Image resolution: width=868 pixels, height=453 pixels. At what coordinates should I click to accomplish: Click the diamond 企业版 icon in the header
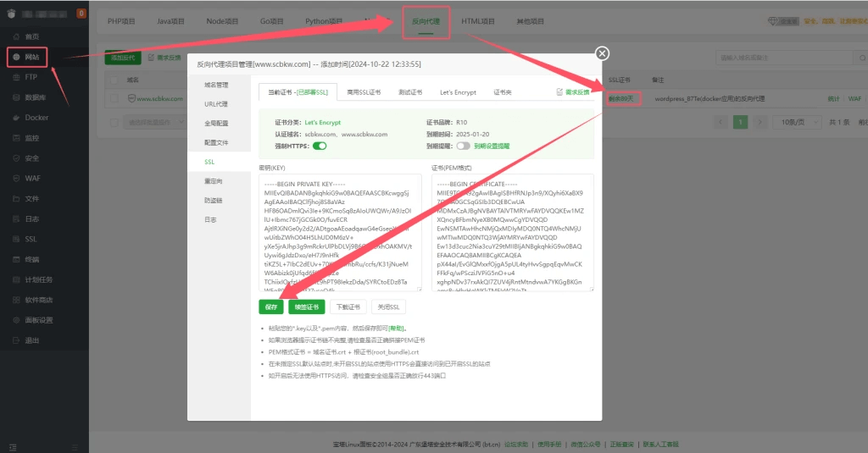(773, 21)
